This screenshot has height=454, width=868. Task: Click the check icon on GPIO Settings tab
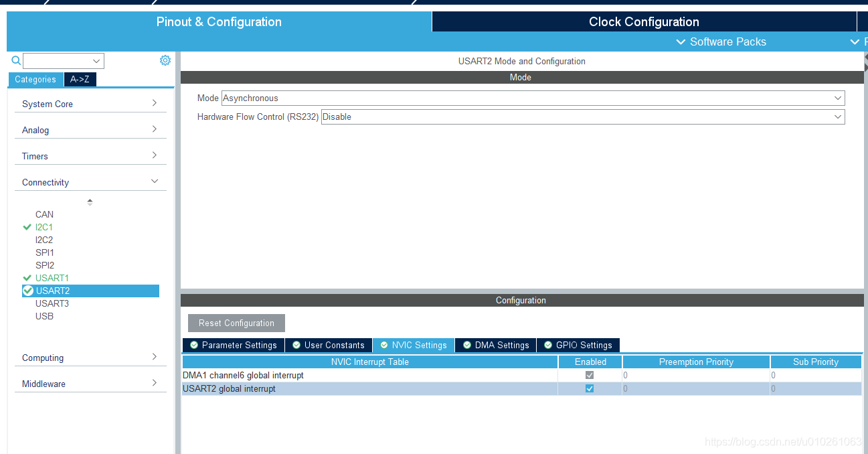[548, 345]
